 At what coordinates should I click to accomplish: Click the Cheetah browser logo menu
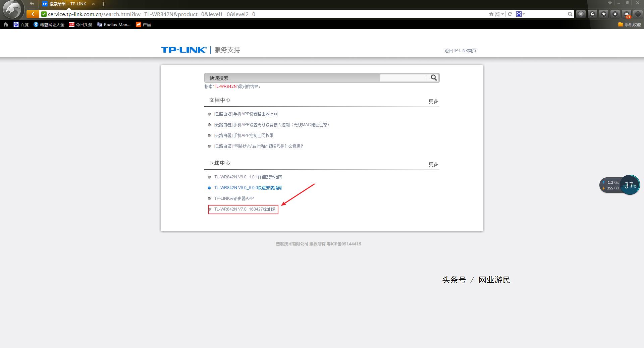12,9
